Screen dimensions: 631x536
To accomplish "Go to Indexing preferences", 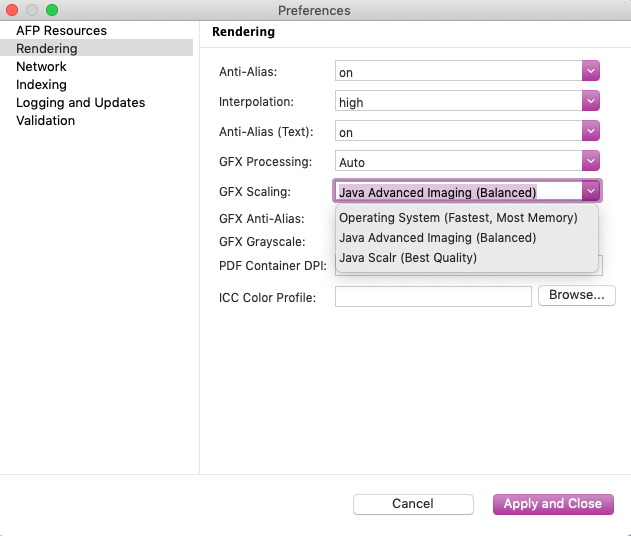I will click(x=41, y=85).
